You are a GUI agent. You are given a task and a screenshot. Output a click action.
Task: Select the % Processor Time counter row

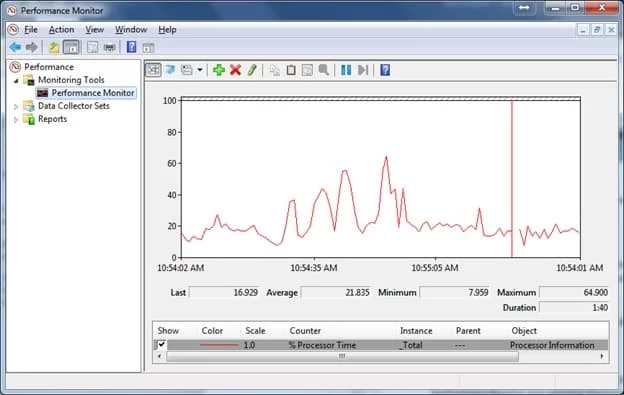click(381, 345)
